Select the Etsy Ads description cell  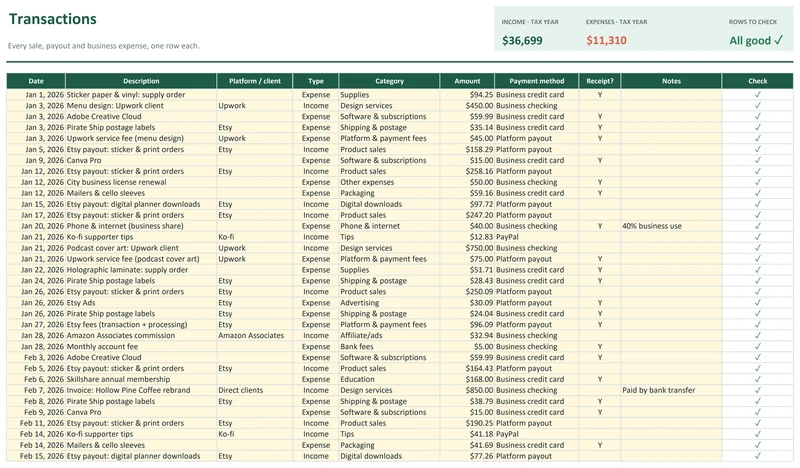(x=141, y=303)
